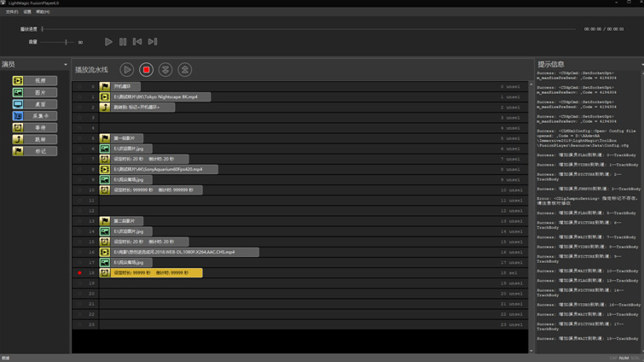The image size is (644, 362).
Task: Add a 跳转 jump actor from the sidebar
Action: pos(35,139)
